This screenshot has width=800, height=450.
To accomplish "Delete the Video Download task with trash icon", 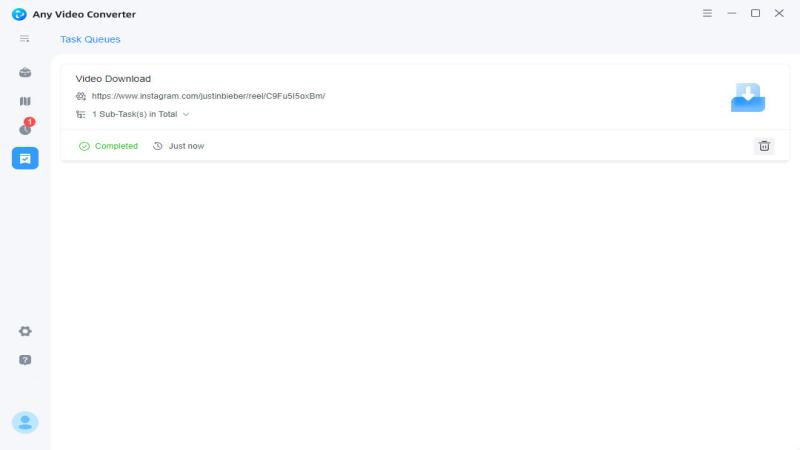I will click(764, 146).
